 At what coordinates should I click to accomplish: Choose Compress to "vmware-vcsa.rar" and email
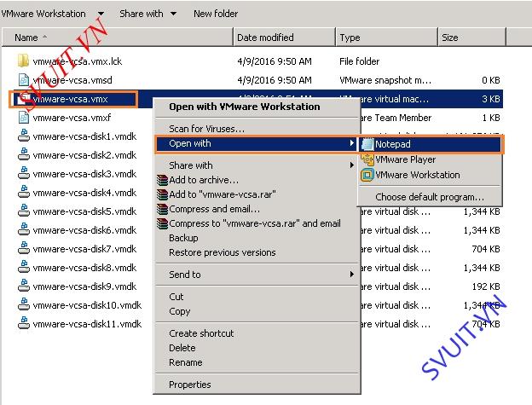tap(255, 223)
